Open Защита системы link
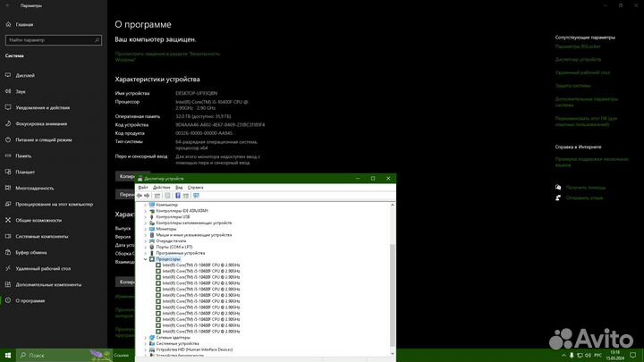The width and height of the screenshot is (644, 362). (573, 86)
